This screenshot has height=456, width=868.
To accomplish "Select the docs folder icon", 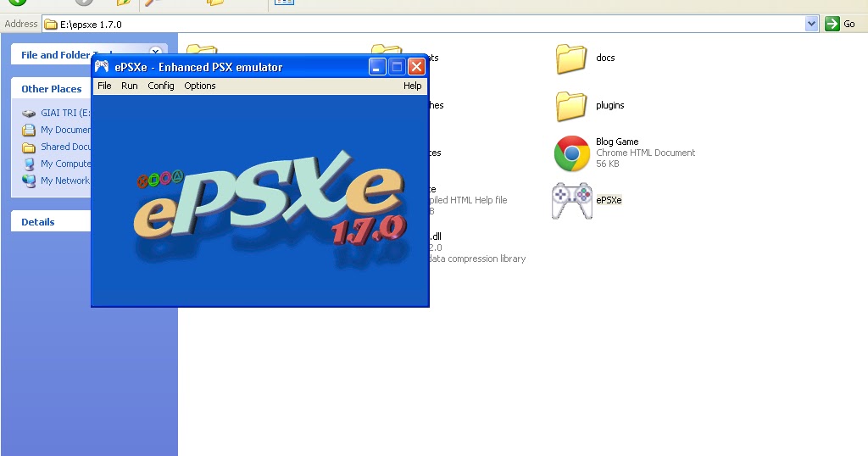I will coord(571,58).
